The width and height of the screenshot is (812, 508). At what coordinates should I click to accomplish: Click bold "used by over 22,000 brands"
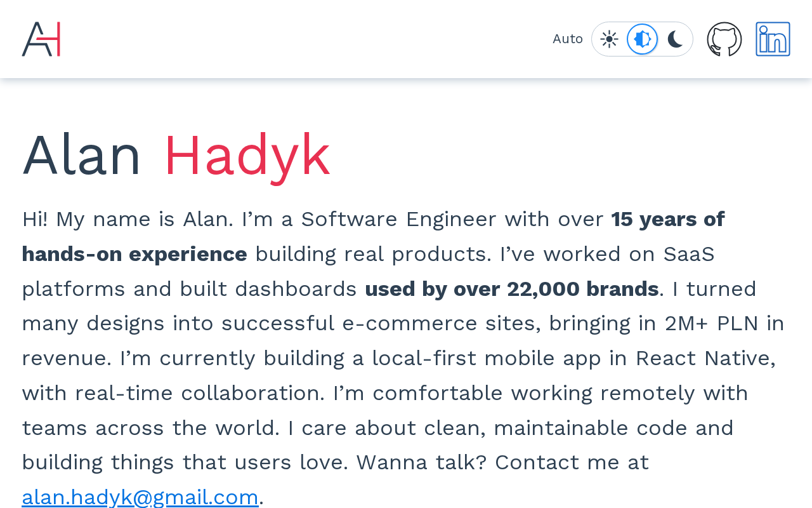511,289
